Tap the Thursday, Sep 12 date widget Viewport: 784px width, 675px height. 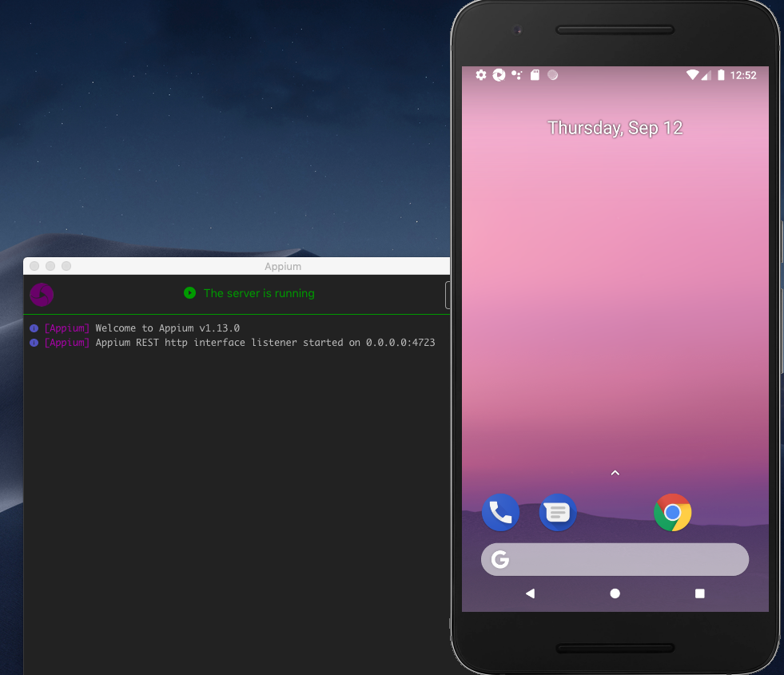coord(615,128)
